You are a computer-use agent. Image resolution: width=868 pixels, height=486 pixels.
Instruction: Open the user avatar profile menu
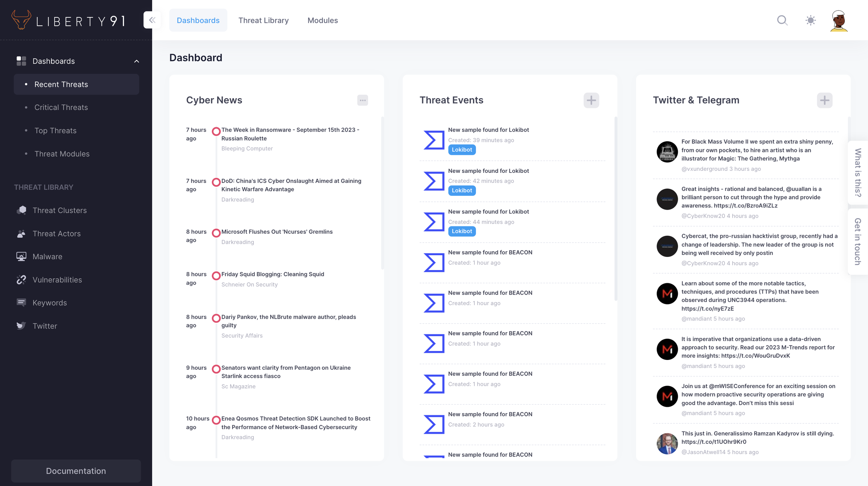click(839, 21)
